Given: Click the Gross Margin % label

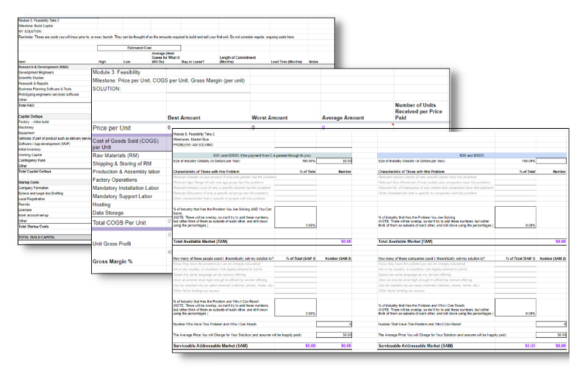Looking at the screenshot, I should pyautogui.click(x=112, y=261).
